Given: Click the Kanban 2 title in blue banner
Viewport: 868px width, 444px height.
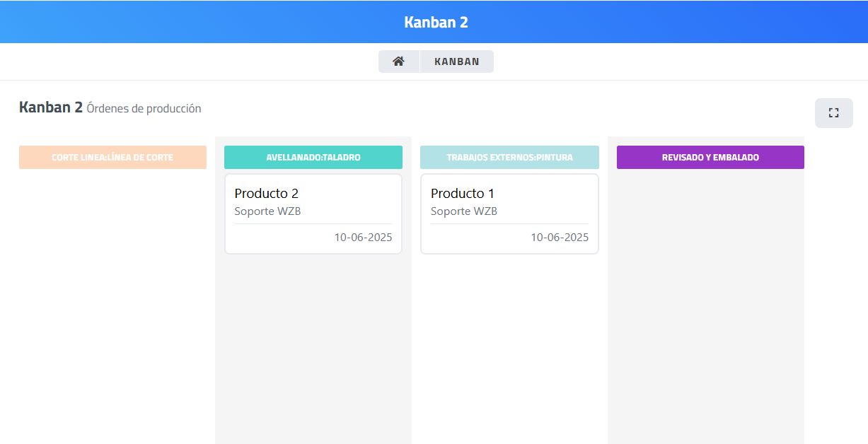Looking at the screenshot, I should click(x=436, y=22).
